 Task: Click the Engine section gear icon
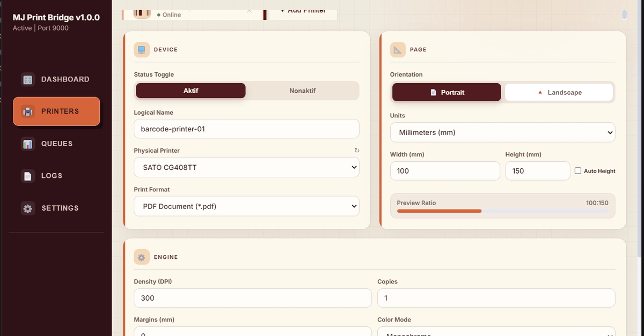pos(142,257)
